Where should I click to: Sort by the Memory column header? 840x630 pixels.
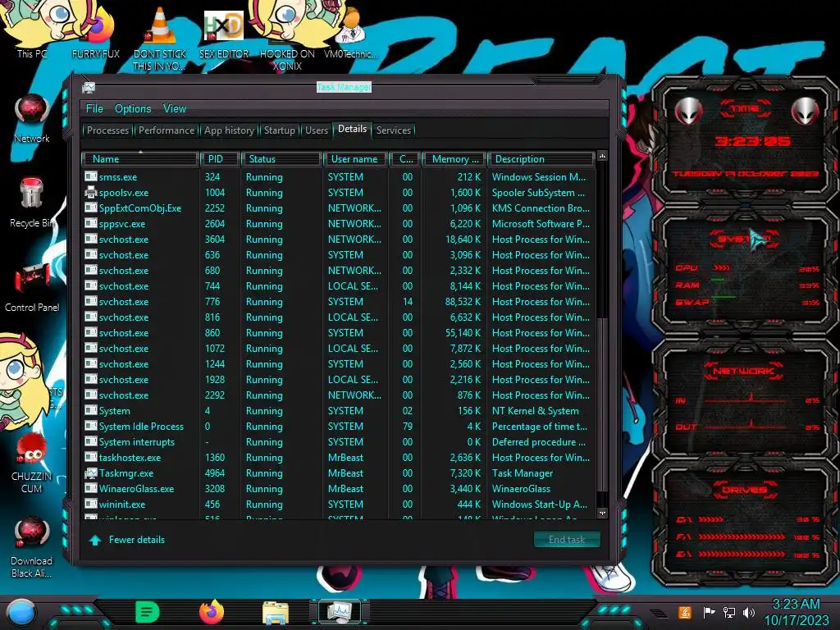click(x=454, y=159)
